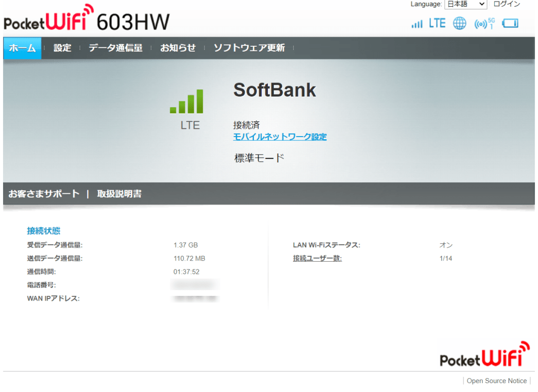Open the Open Source Notice link
This screenshot has height=392, width=538.
coord(496,380)
